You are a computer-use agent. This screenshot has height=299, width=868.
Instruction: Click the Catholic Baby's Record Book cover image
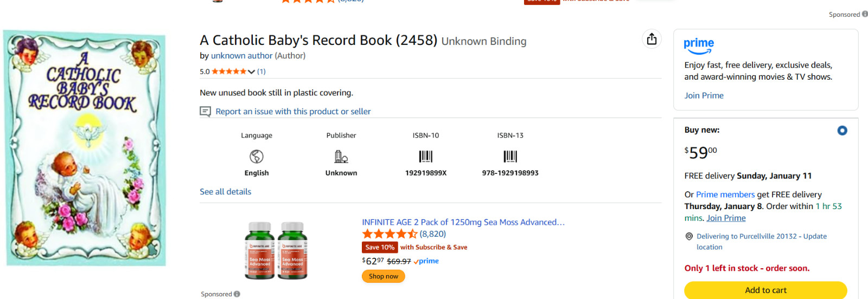point(84,147)
